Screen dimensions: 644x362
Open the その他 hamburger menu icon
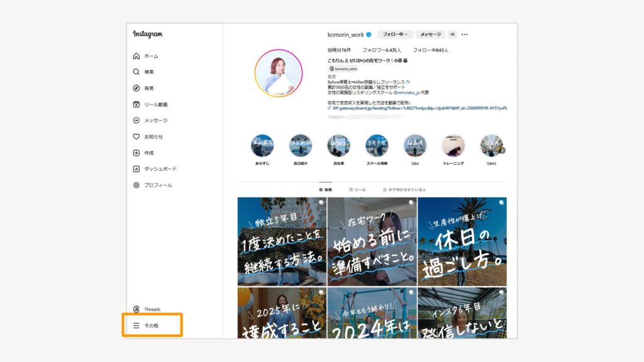point(137,326)
